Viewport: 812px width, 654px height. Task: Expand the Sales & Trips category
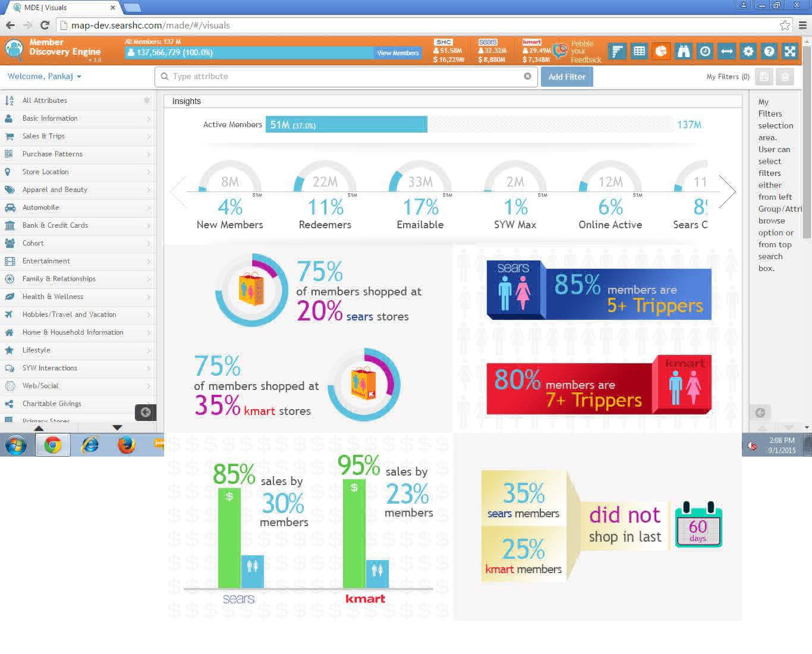tap(43, 136)
